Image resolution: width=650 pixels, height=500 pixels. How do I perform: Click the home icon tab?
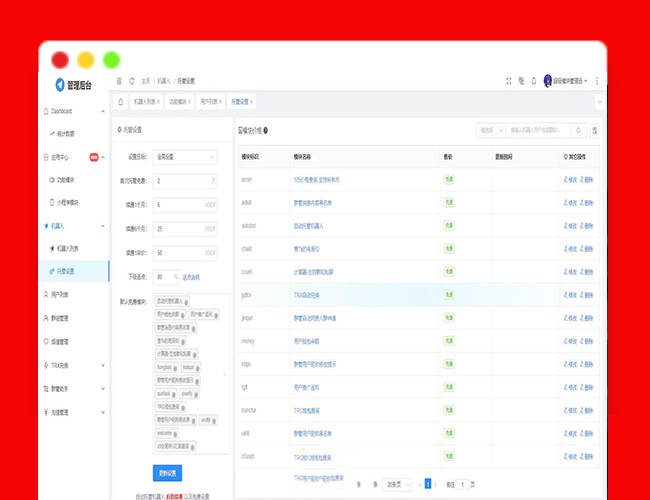click(121, 101)
